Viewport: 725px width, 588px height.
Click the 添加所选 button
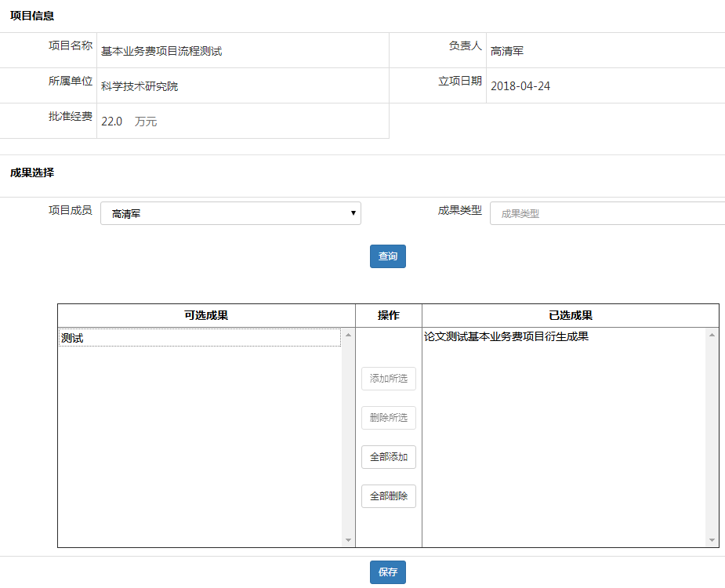coord(388,379)
